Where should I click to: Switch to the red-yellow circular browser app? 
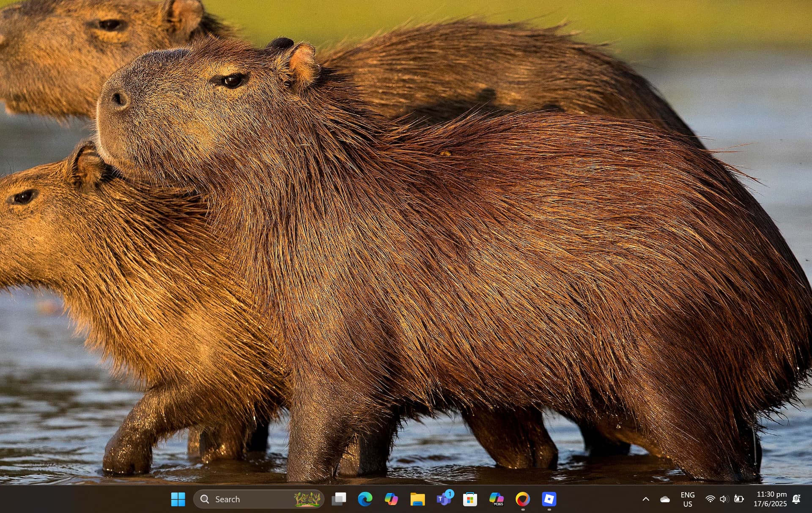pyautogui.click(x=523, y=499)
